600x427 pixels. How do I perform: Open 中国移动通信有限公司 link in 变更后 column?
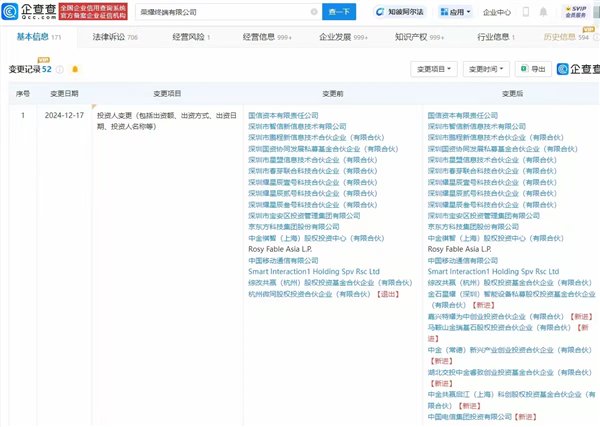[463, 261]
